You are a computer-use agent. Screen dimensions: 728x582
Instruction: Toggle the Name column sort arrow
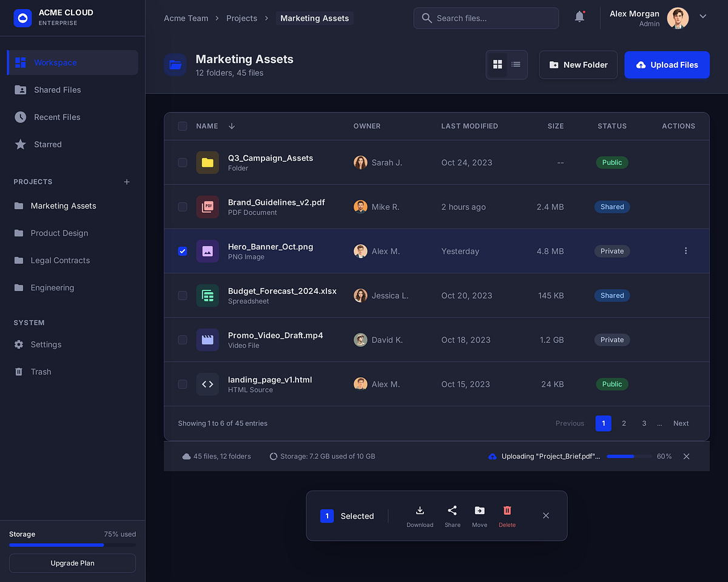click(231, 126)
